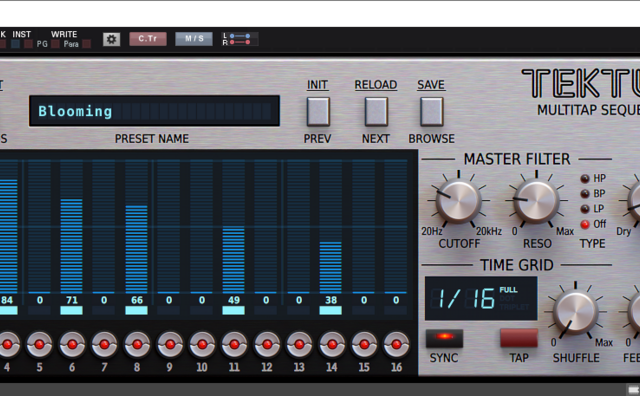Set filter type to Off
The height and width of the screenshot is (396, 640).
[585, 224]
